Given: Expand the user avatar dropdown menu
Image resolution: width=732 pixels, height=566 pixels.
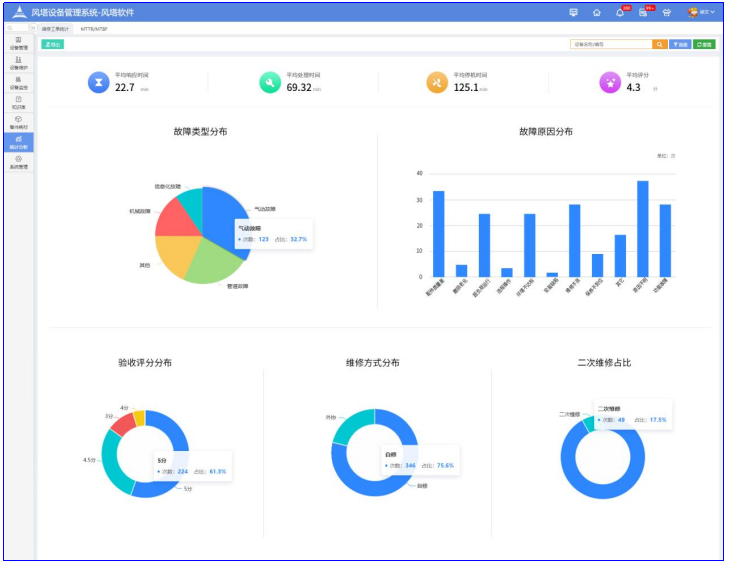Looking at the screenshot, I should [701, 13].
